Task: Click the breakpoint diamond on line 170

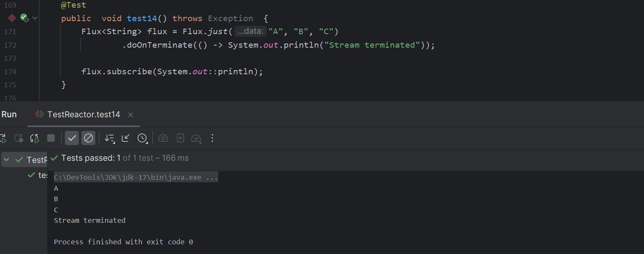Action: pos(12,18)
